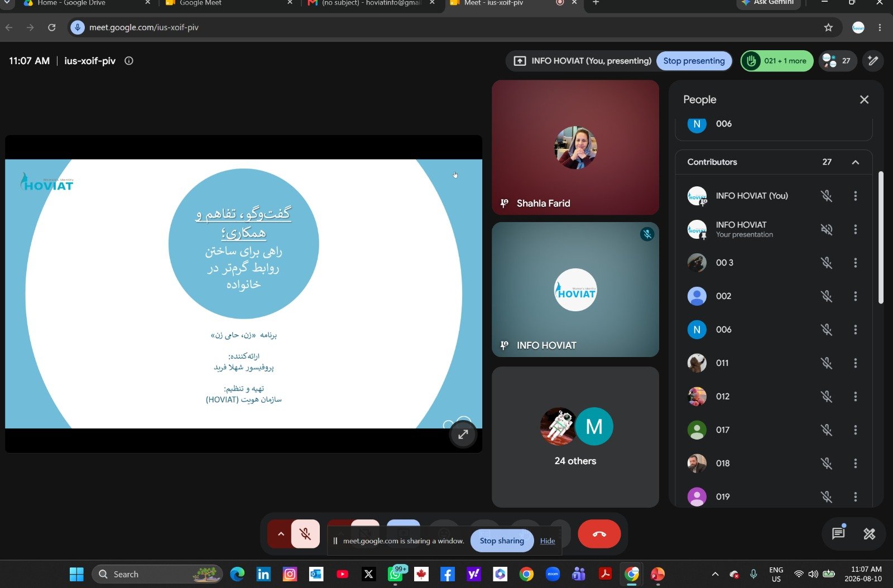This screenshot has height=588, width=893.
Task: Click the Stop presenting button
Action: click(694, 61)
